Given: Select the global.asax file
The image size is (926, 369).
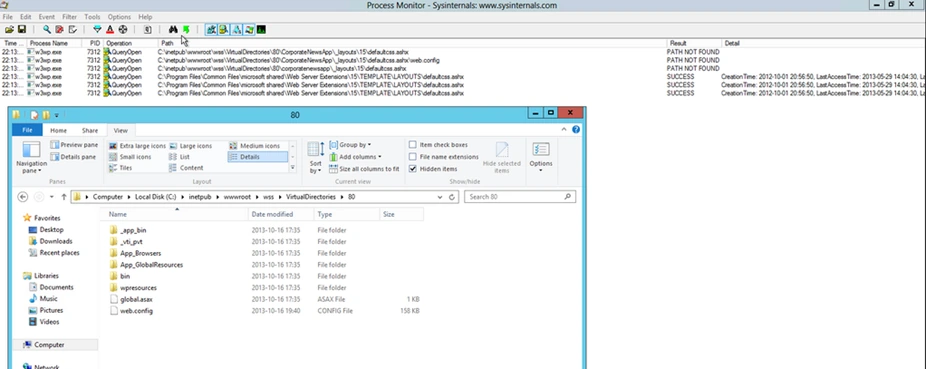Looking at the screenshot, I should [136, 299].
